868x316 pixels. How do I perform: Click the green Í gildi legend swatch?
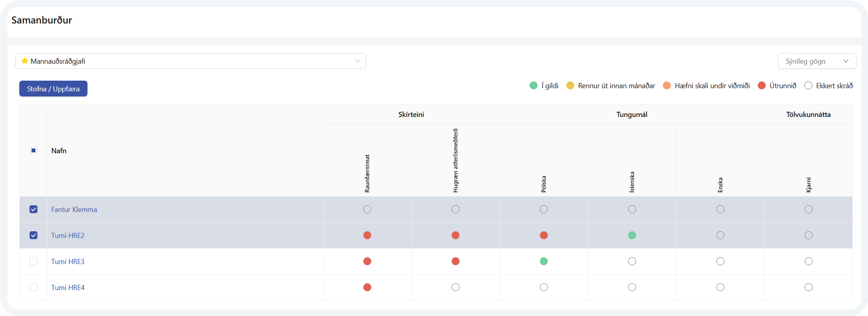click(x=533, y=85)
